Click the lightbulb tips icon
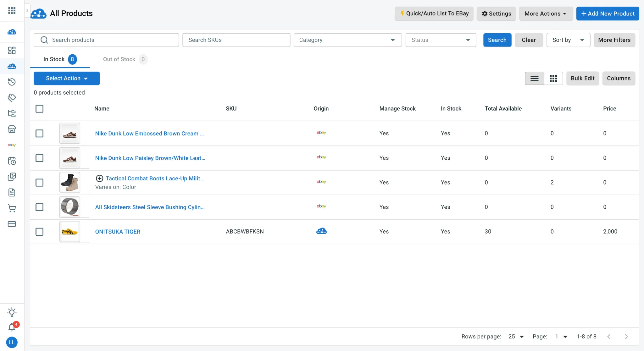644x351 pixels. 12,312
